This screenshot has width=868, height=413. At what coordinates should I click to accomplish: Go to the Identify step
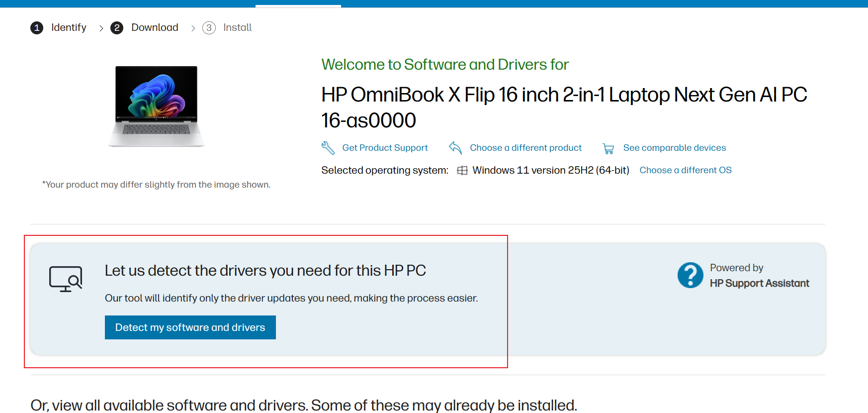[x=69, y=27]
